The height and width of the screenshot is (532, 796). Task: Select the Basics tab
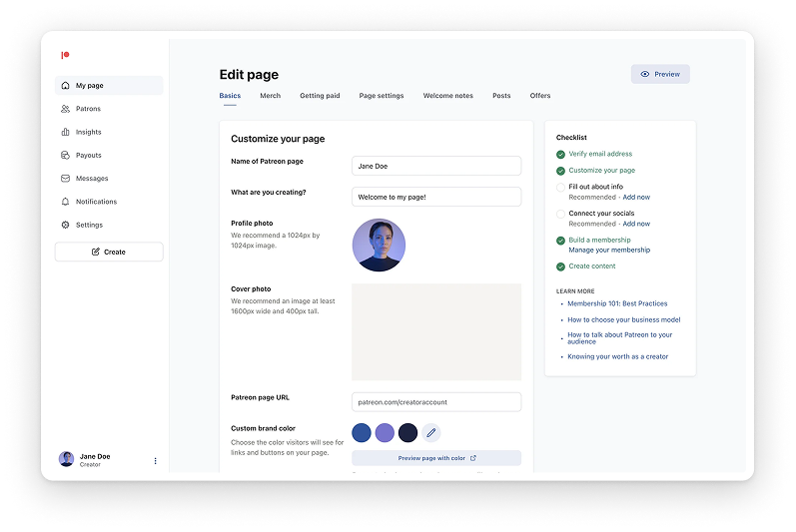pos(230,96)
